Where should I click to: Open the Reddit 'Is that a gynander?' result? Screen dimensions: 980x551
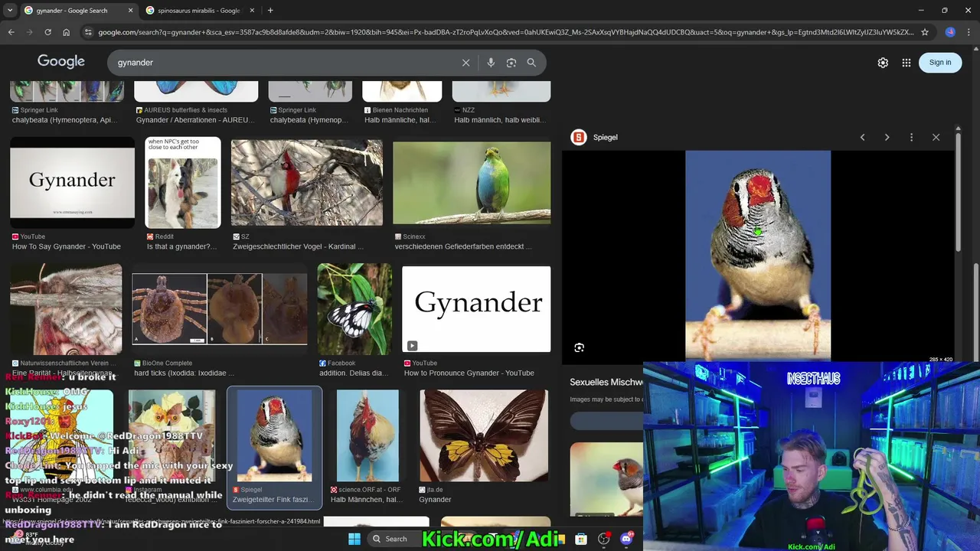183,183
